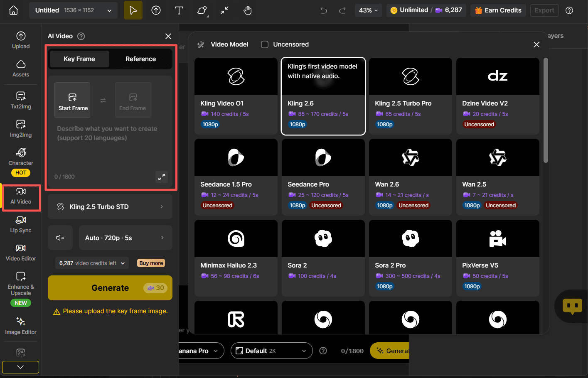This screenshot has width=588, height=378.
Task: Open Kling 2.5 Turbo STD model selector
Action: click(110, 206)
